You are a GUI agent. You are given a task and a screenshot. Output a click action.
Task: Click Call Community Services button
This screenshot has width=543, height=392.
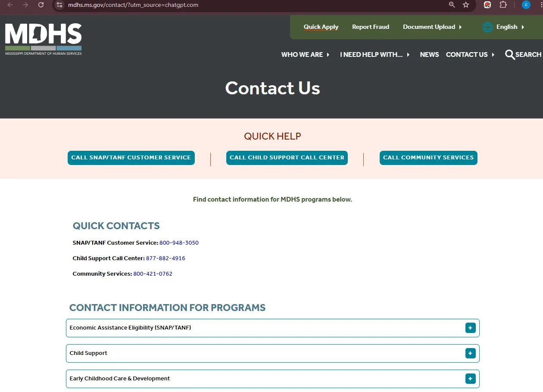pos(428,158)
